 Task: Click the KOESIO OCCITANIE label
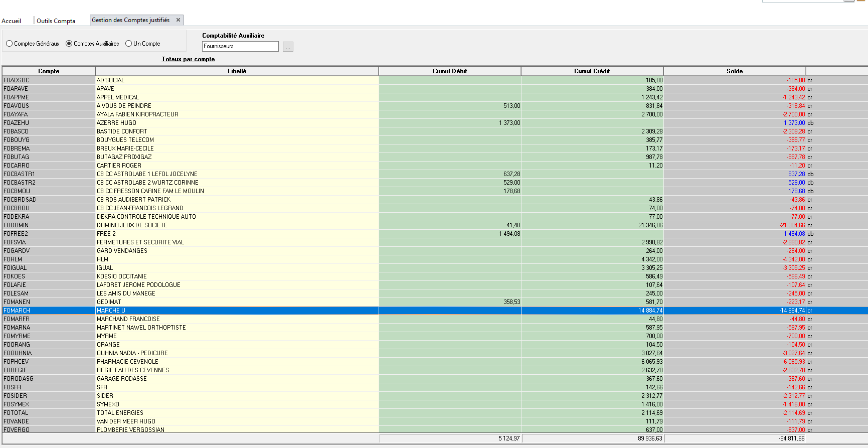pos(122,276)
